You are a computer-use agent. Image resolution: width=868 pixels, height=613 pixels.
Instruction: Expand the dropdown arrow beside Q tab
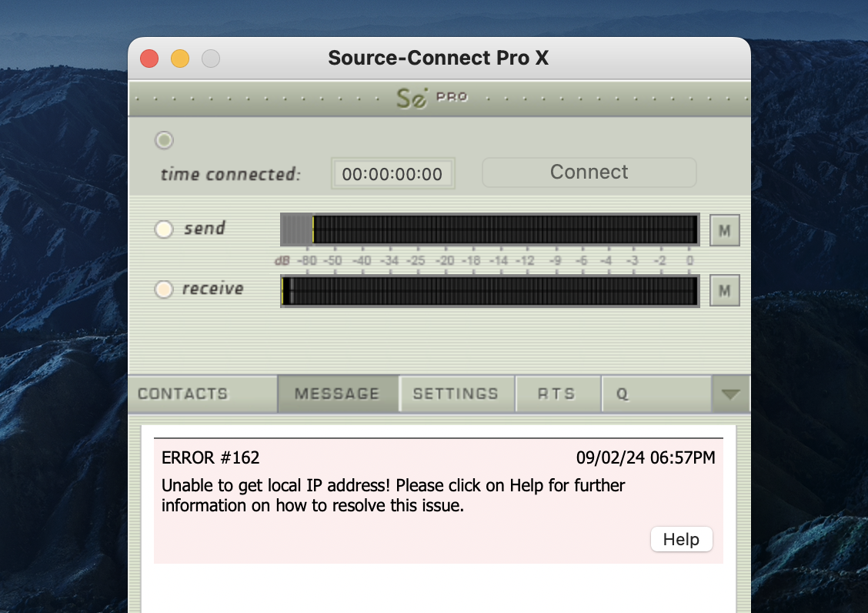[x=730, y=394]
